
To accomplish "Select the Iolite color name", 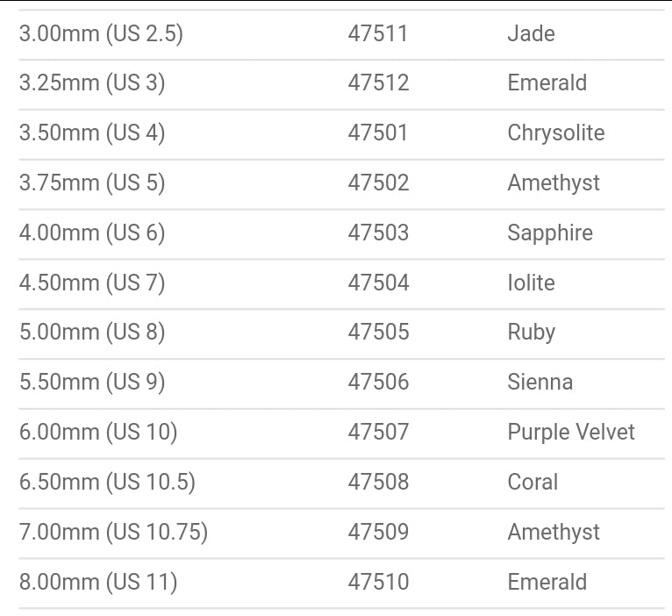I will (x=531, y=283).
